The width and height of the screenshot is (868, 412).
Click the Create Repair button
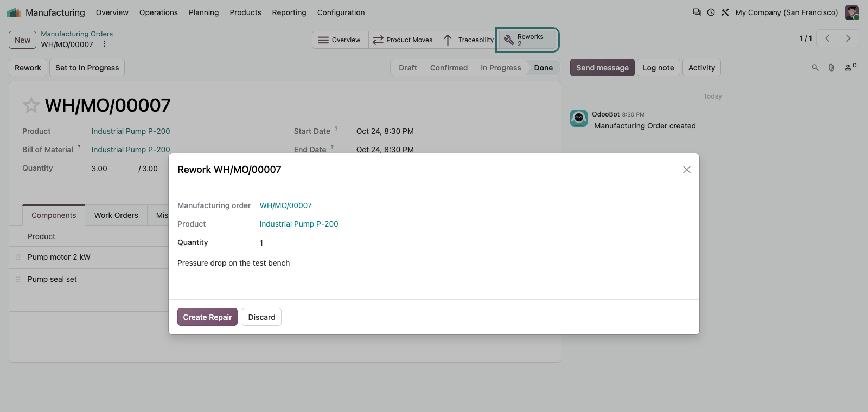[207, 317]
